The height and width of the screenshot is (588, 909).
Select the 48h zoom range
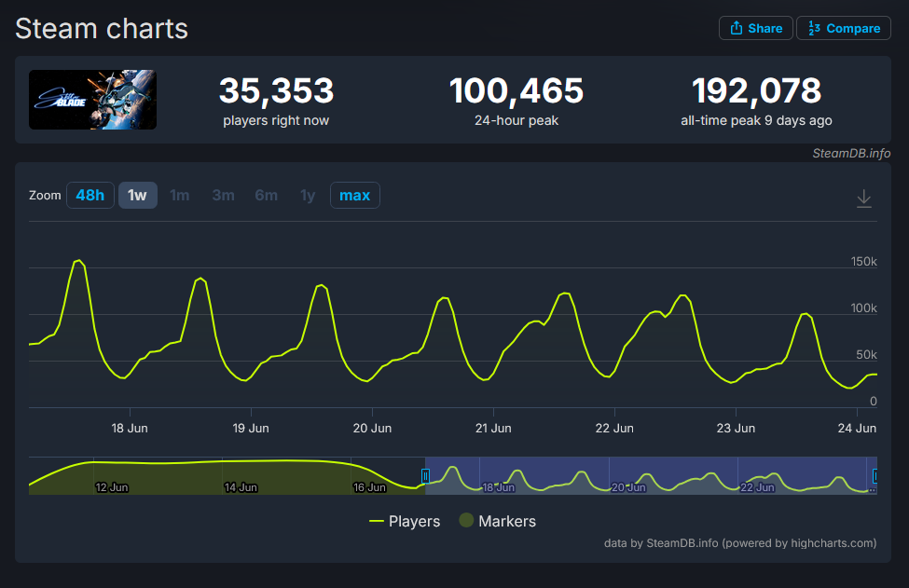[90, 196]
